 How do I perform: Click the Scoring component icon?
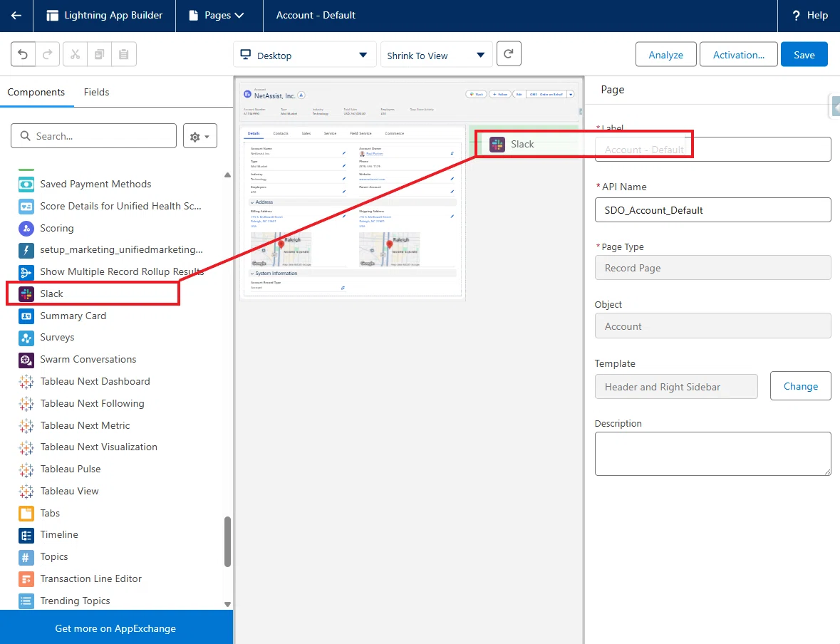point(26,228)
